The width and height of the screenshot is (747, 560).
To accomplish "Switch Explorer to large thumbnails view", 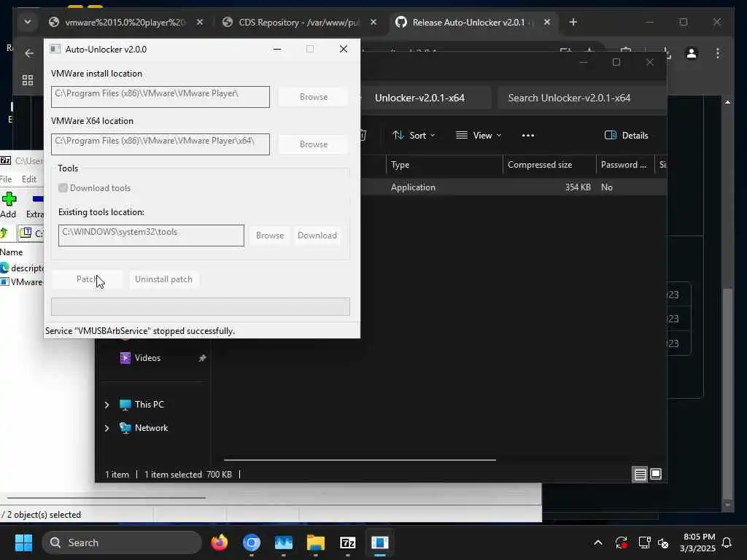I will pos(656,474).
